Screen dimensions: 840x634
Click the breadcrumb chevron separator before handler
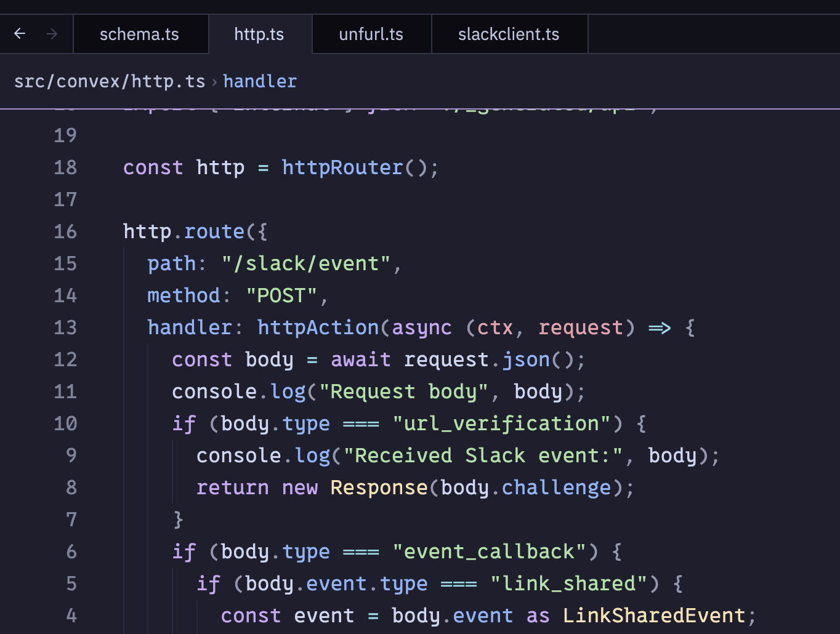214,82
